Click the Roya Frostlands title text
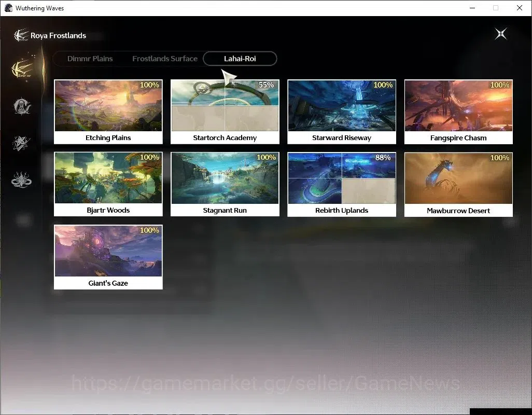Image resolution: width=532 pixels, height=415 pixels. [59, 36]
